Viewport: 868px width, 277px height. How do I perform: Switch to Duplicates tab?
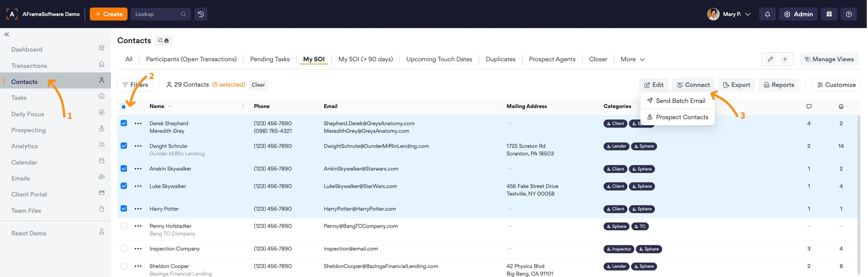tap(500, 59)
